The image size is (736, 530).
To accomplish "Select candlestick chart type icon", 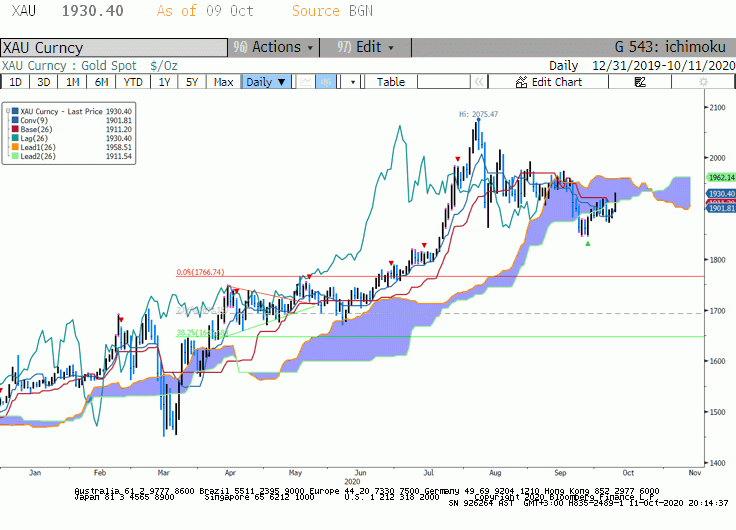I will (325, 82).
